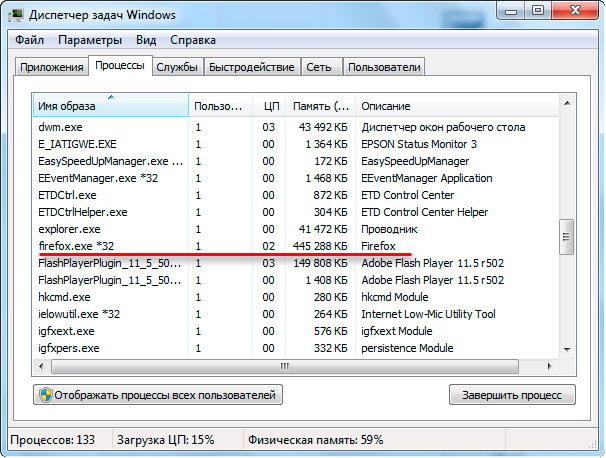Select the igfxext.exe process
The image size is (606, 458).
tap(296, 331)
